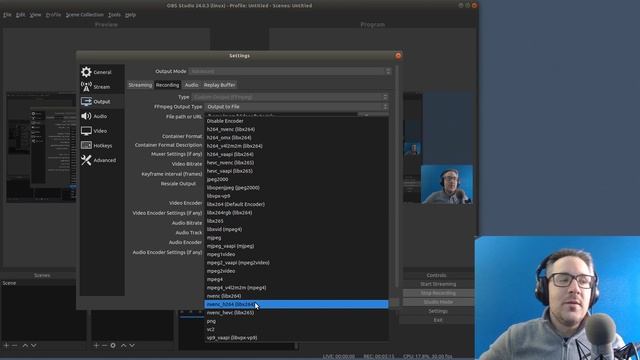Choose mpeg2_vaapi (mpeg2video) encoder
Screen dimensions: 640x360
(x=296, y=263)
